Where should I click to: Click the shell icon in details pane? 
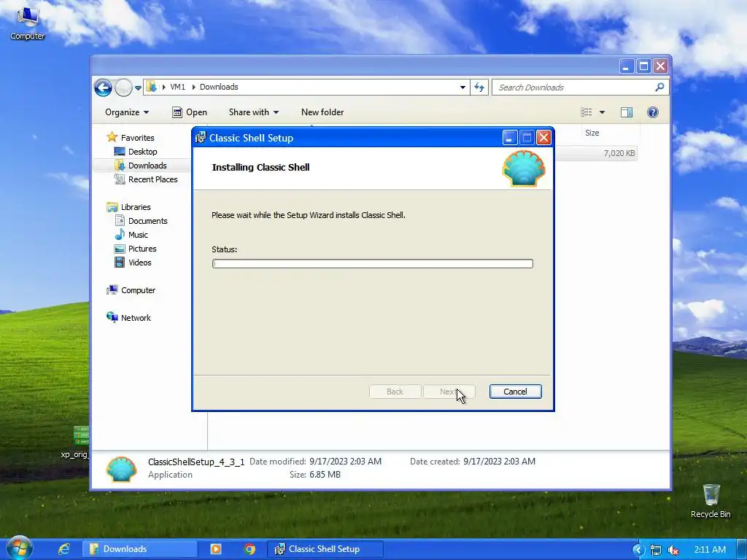coord(122,469)
